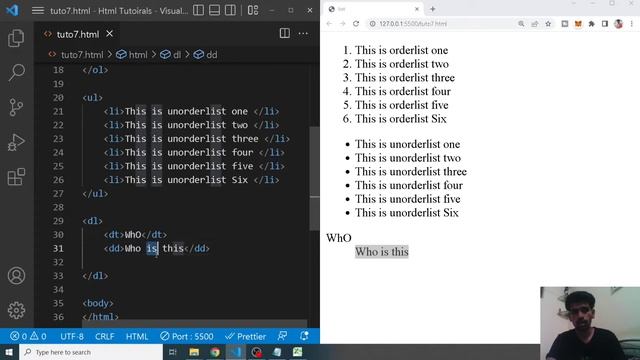Open the Accounts icon in the activity bar
The image size is (640, 360).
[x=16, y=276]
